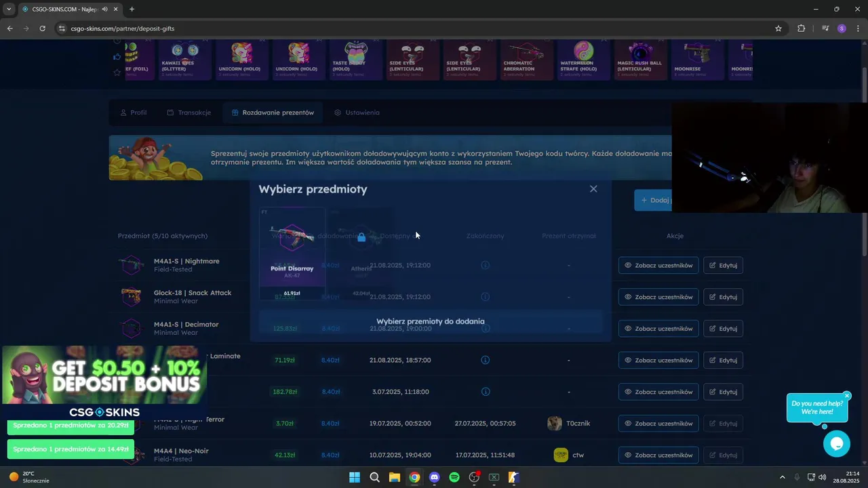Screen dimensions: 868x488
Task: Open File Explorer from the taskbar
Action: (394, 477)
